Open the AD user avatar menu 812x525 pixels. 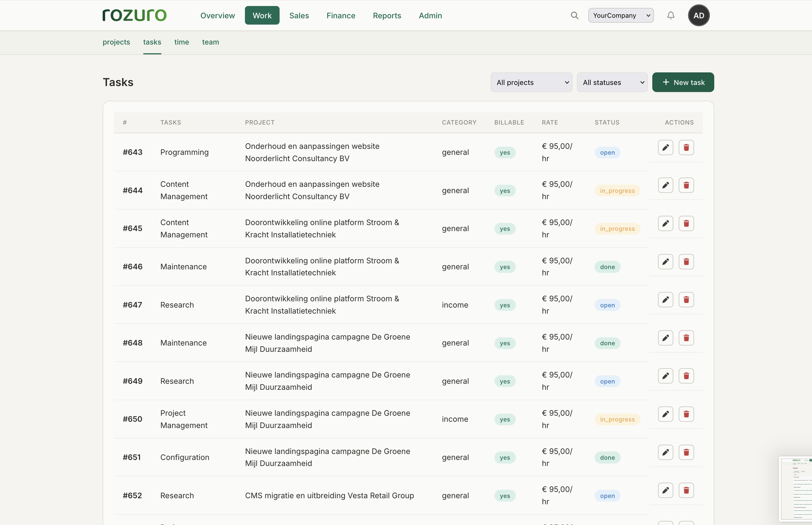tap(698, 15)
